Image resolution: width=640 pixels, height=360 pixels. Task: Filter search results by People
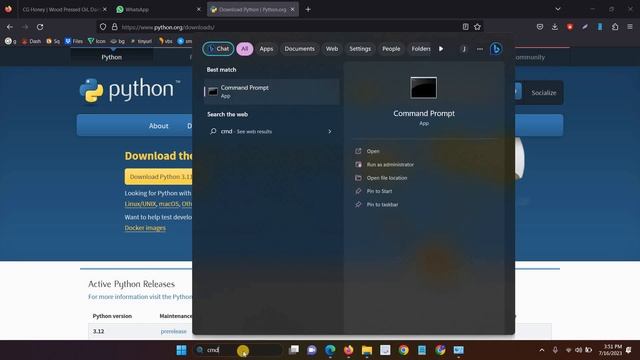(391, 49)
